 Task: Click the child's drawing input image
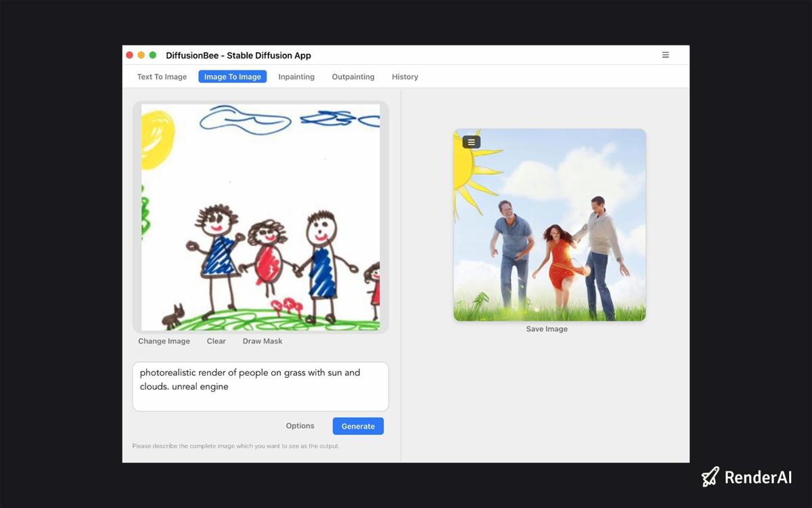[261, 217]
